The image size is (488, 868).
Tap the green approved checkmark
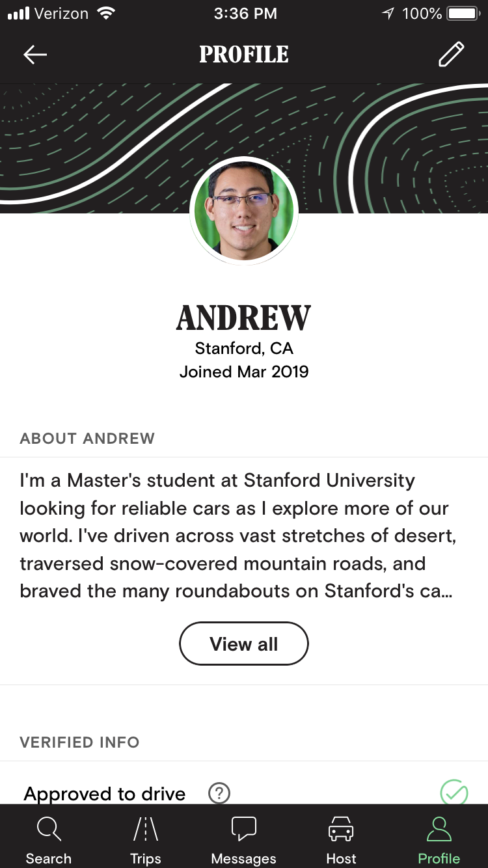454,793
